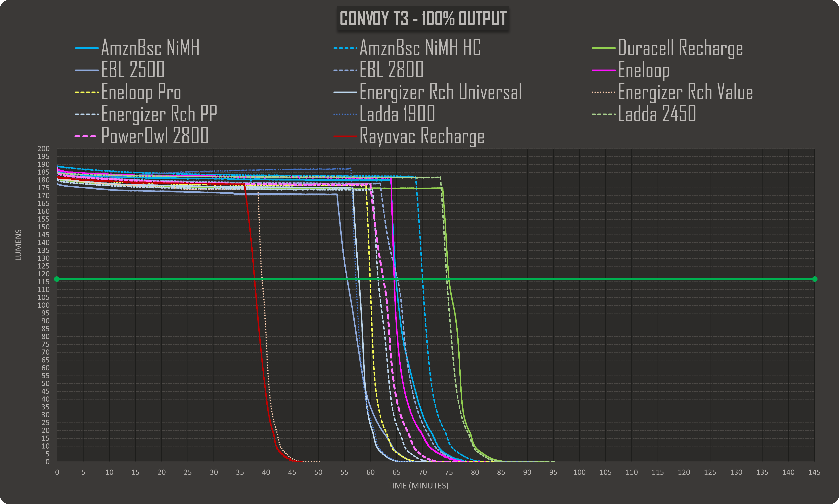Click the Energizer Rch Universal legend entry
The height and width of the screenshot is (504, 839).
[440, 92]
